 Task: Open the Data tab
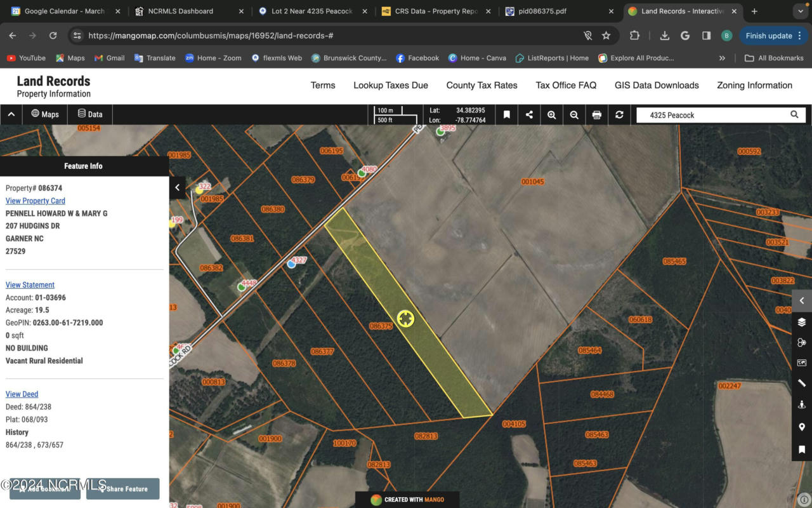[x=90, y=114]
